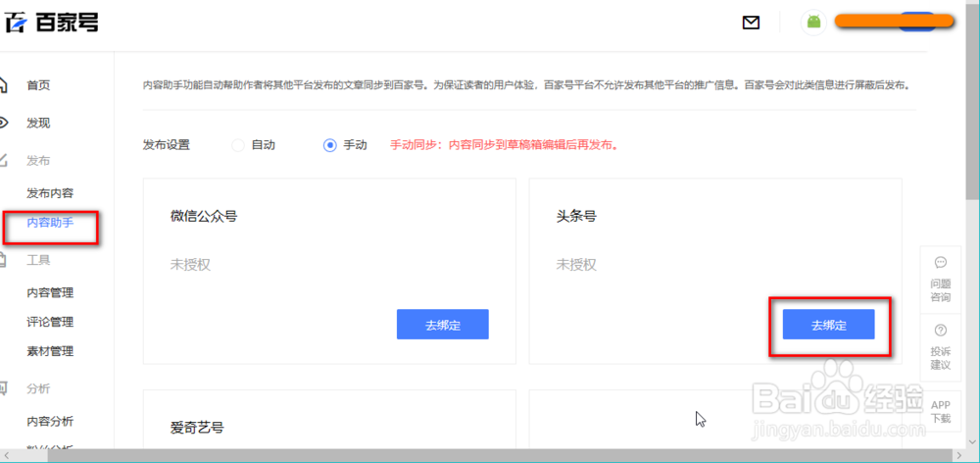Click the question mark 投诉建议 icon

(x=941, y=331)
